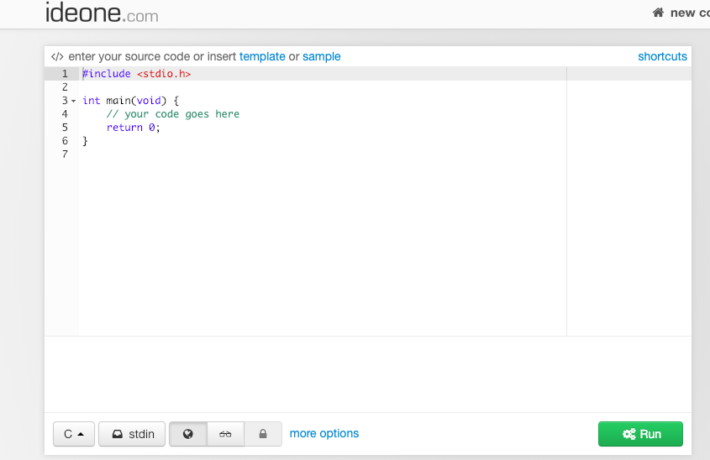
Task: Insert the sample code
Action: click(x=321, y=57)
